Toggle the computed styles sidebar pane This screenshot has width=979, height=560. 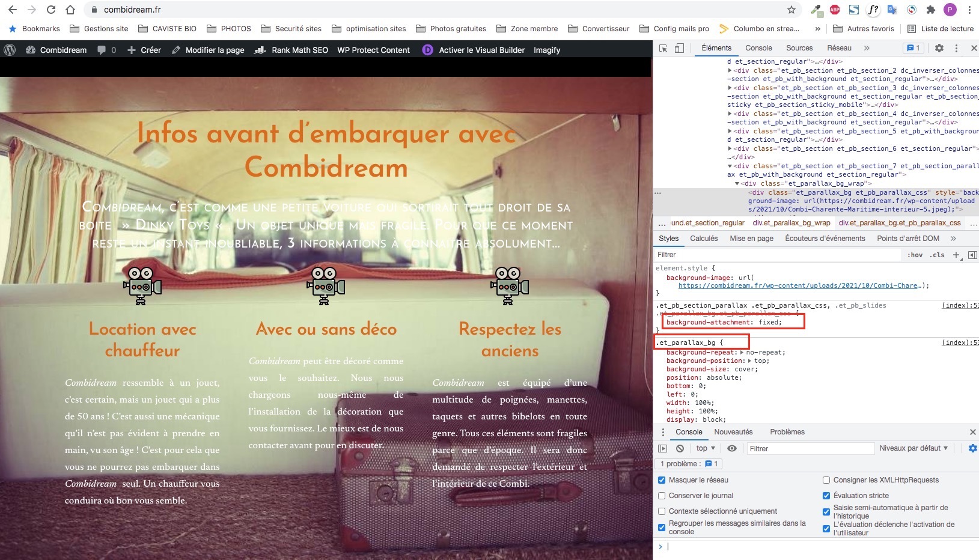(972, 255)
